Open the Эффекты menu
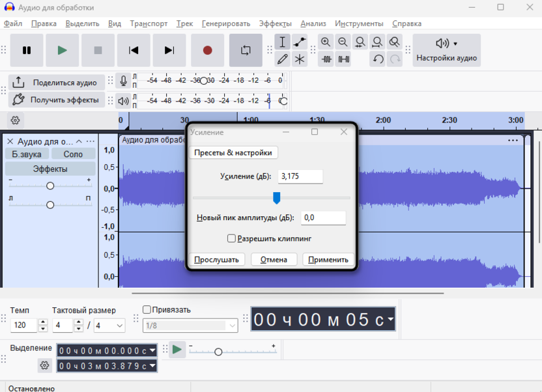This screenshot has width=542, height=392. tap(276, 23)
